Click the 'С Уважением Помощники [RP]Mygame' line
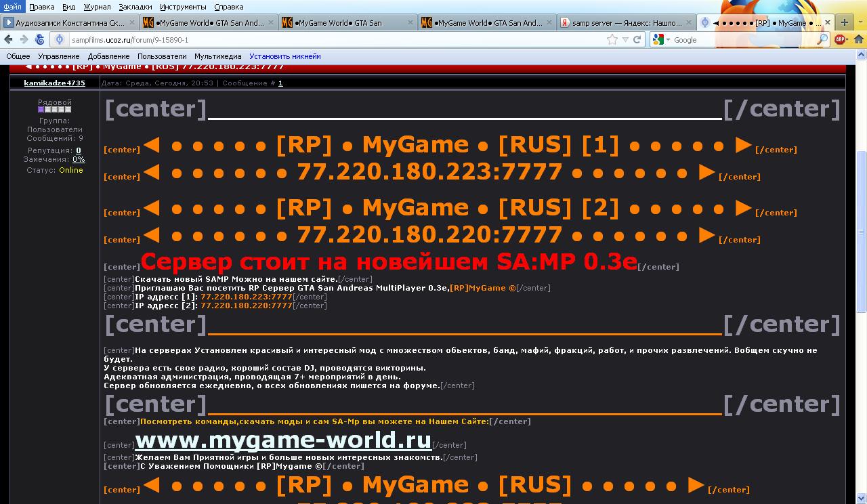The height and width of the screenshot is (504, 867). [231, 466]
